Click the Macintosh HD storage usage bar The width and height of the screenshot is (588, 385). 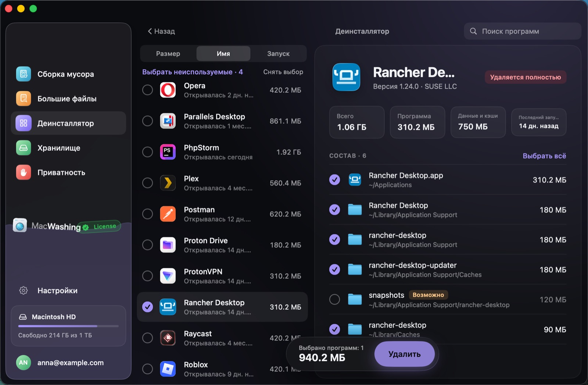pyautogui.click(x=68, y=326)
